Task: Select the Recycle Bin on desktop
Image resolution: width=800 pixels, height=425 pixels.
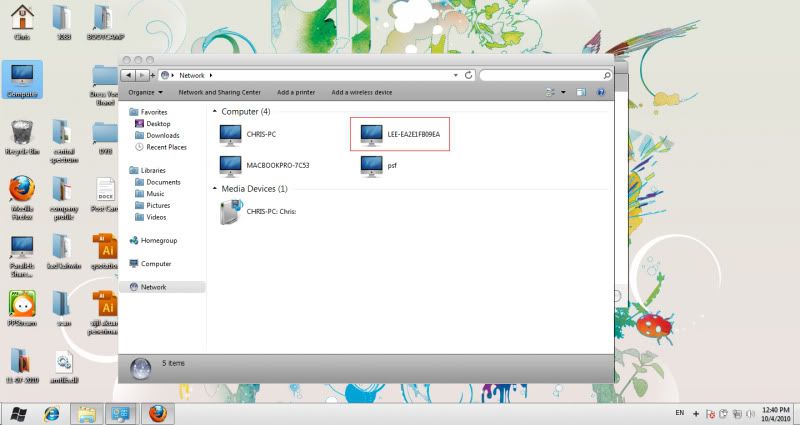Action: (22, 135)
